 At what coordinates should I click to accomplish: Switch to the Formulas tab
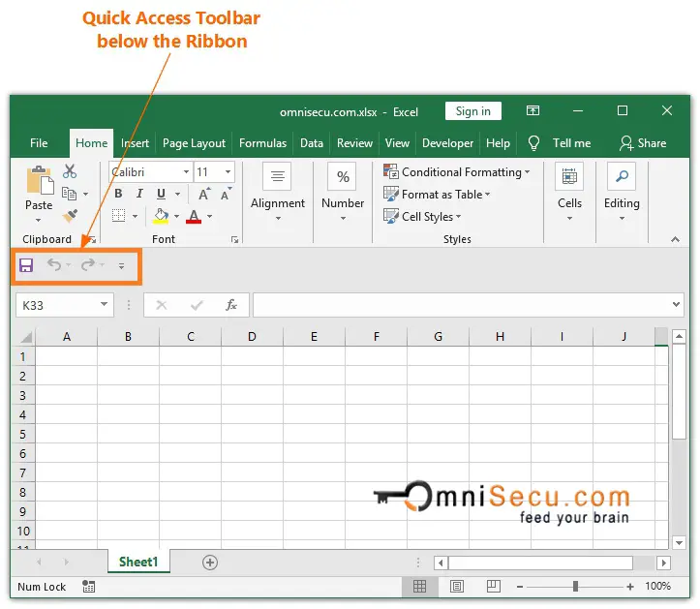coord(263,143)
